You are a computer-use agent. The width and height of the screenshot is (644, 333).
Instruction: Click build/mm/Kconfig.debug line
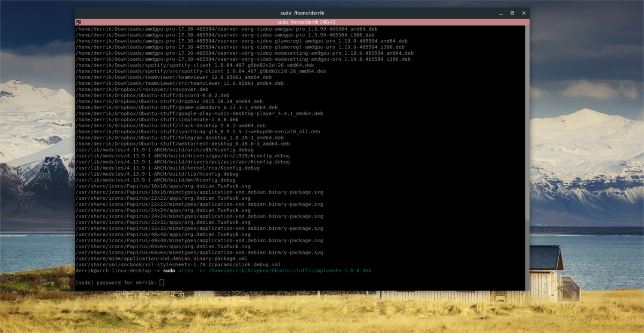(155, 180)
